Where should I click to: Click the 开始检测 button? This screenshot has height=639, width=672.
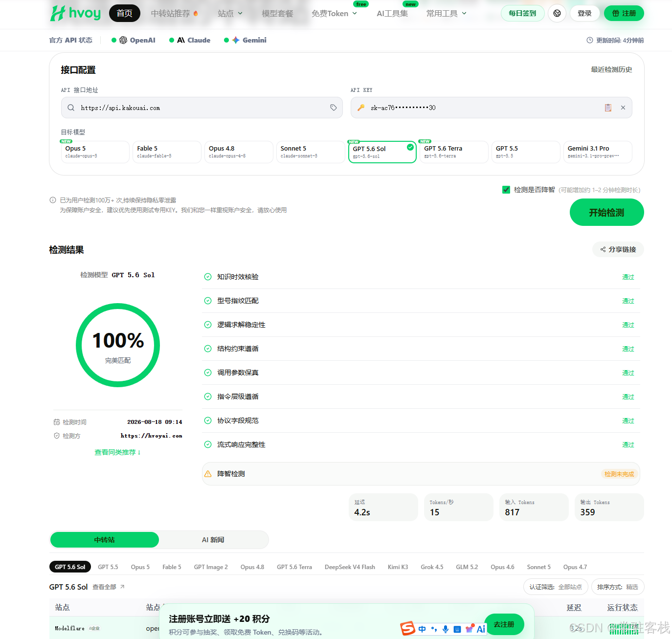pos(607,212)
